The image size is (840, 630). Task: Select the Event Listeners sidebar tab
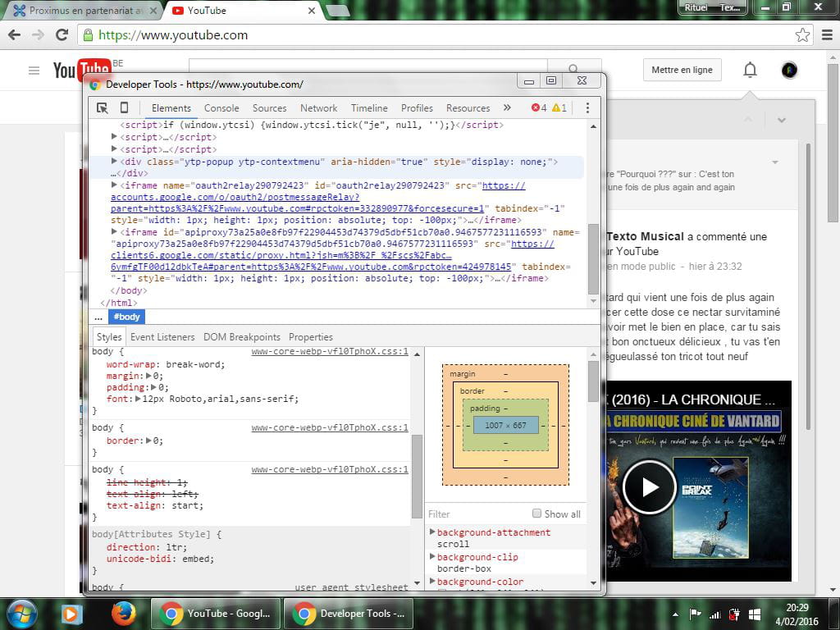162,337
